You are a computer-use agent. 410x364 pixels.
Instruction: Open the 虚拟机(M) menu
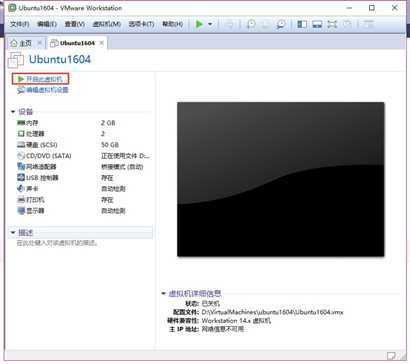[x=107, y=24]
